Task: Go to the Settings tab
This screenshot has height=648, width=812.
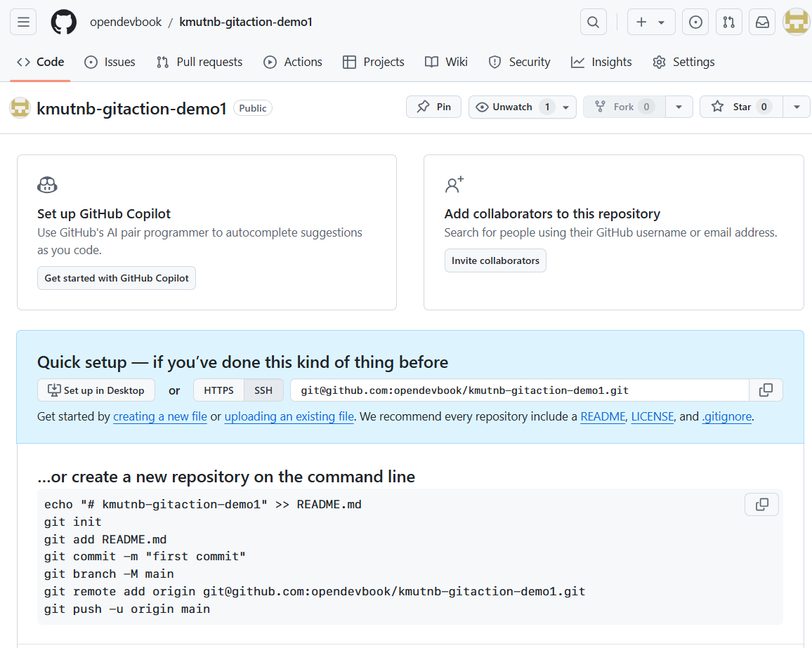Action: point(683,62)
